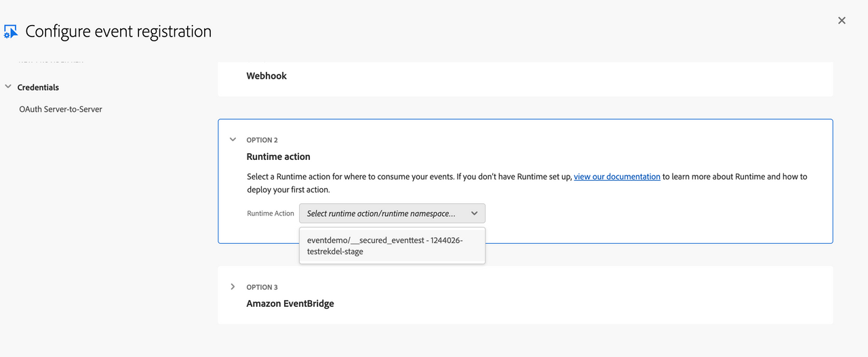Viewport: 868px width, 357px height.
Task: Open OAuth Server-to-Server credential
Action: point(61,109)
